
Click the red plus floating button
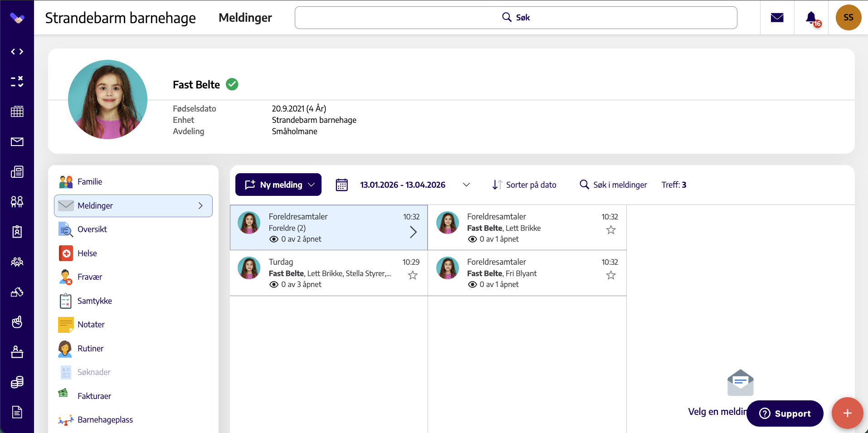point(847,413)
